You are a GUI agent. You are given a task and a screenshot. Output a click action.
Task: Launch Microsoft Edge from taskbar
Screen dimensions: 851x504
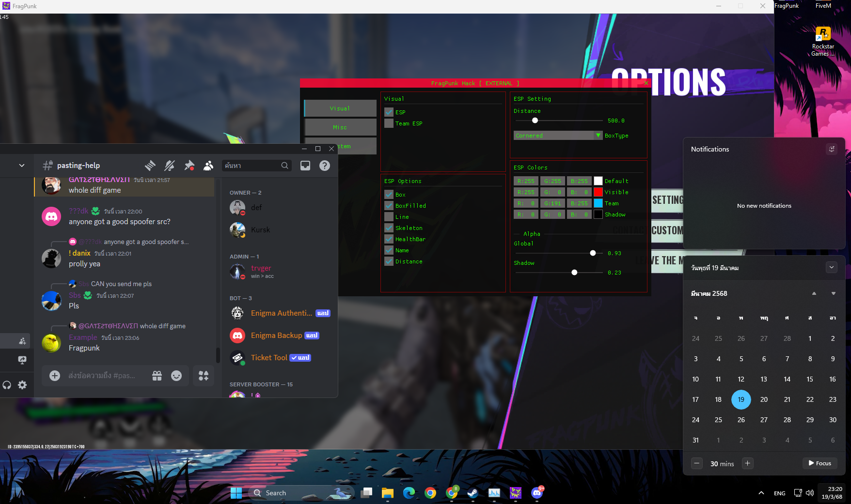pos(409,493)
